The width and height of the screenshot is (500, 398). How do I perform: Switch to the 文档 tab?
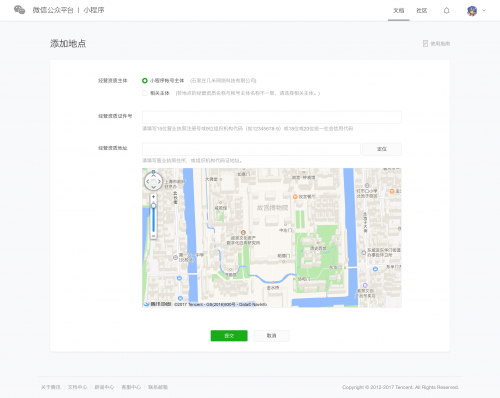pyautogui.click(x=399, y=11)
